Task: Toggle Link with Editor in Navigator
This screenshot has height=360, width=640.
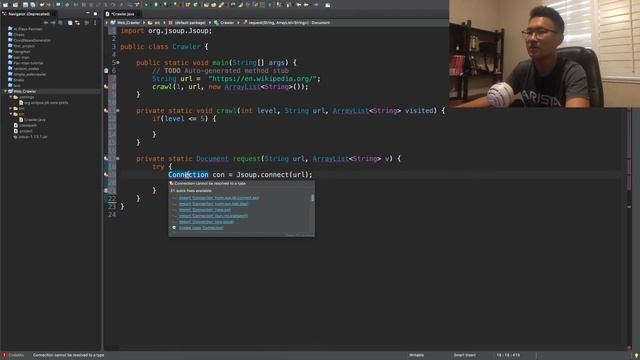Action: tap(78, 23)
